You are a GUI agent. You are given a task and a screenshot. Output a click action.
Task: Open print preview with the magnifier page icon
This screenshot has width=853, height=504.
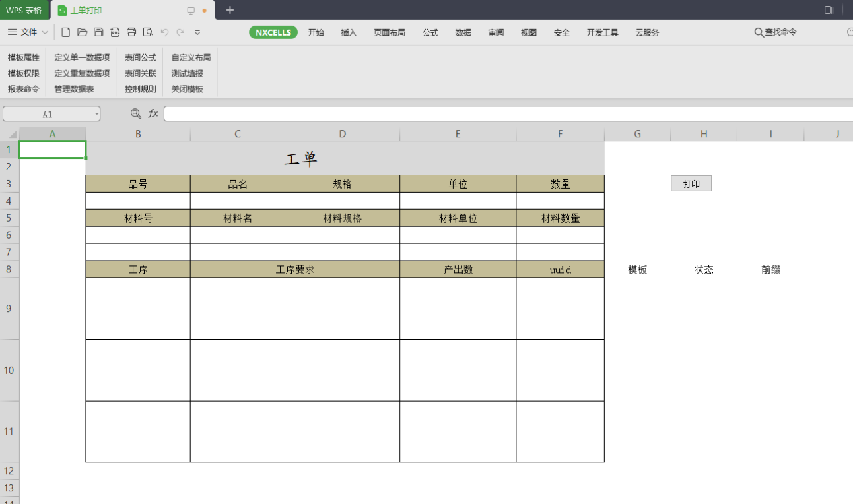coord(148,32)
